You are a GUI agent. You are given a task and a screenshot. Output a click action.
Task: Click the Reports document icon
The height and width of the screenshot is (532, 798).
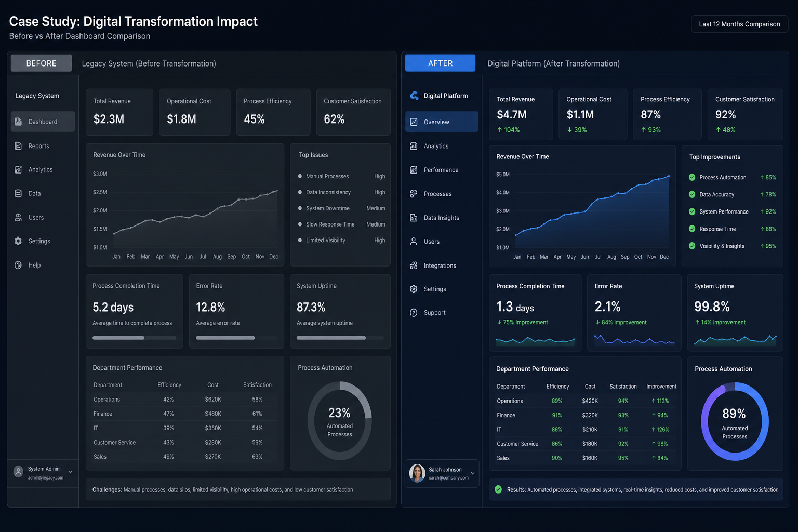[18, 146]
